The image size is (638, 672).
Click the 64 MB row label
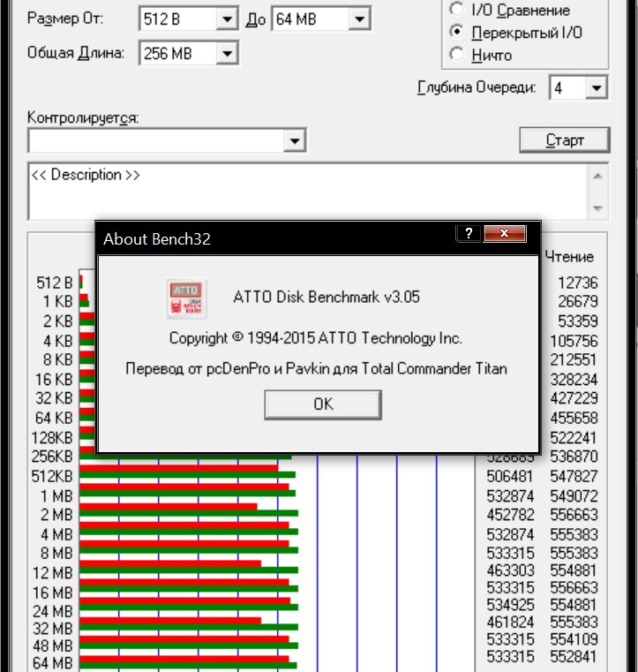(x=53, y=662)
